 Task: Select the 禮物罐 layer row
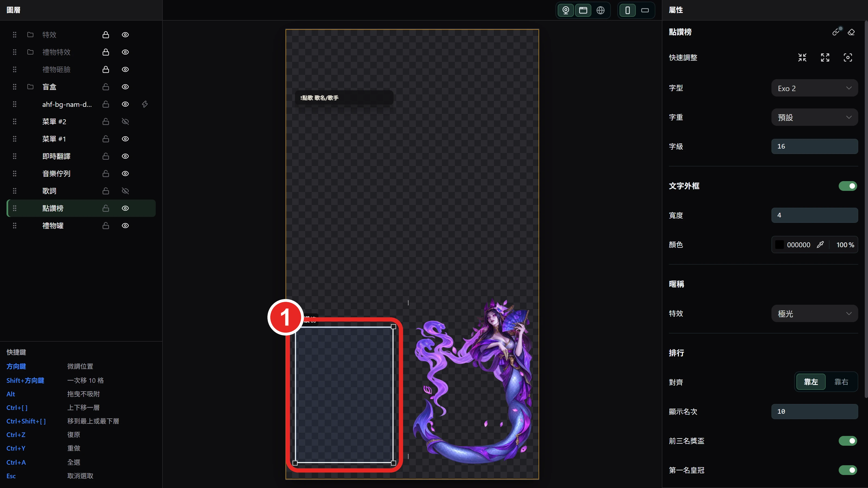pos(81,226)
